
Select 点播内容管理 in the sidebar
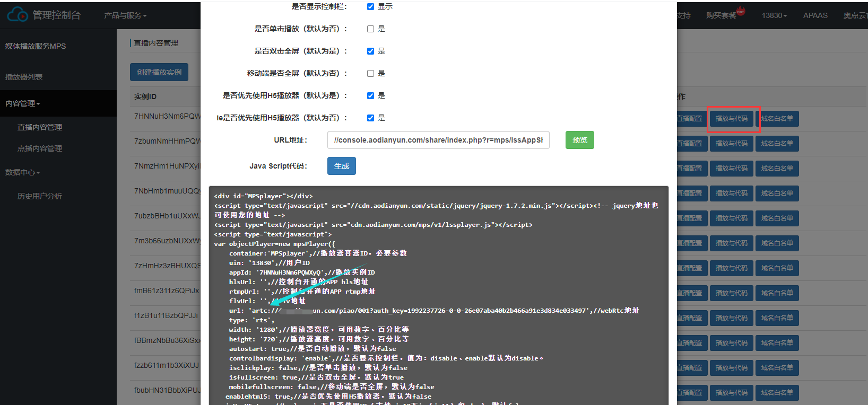point(40,148)
